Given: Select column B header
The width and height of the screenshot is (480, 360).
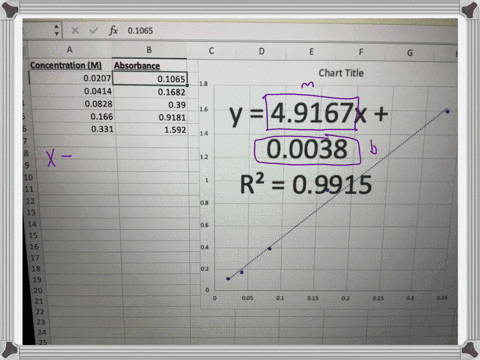Looking at the screenshot, I should tap(149, 50).
